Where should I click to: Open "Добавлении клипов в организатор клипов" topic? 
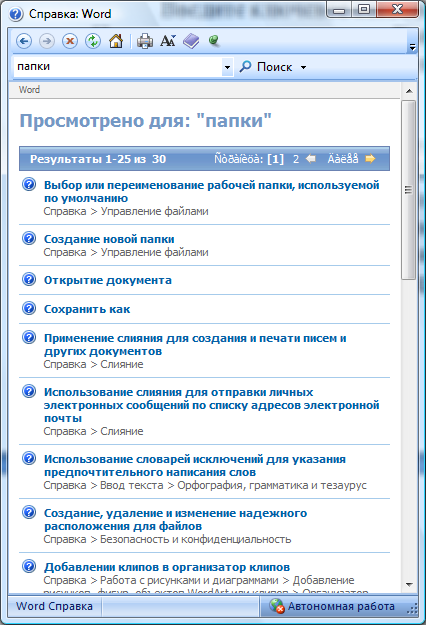click(167, 567)
